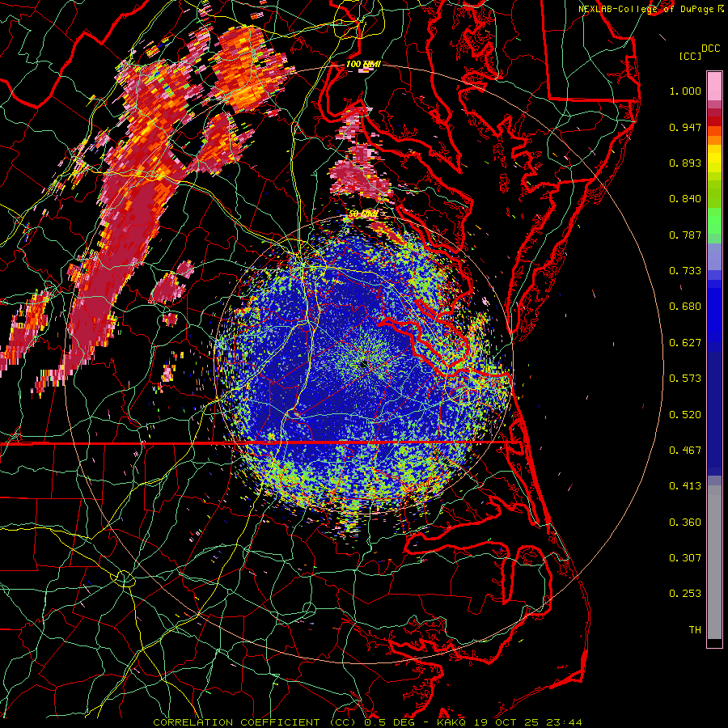This screenshot has width=728, height=728.
Task: Select the 0.787 scale value
Action: 685,235
